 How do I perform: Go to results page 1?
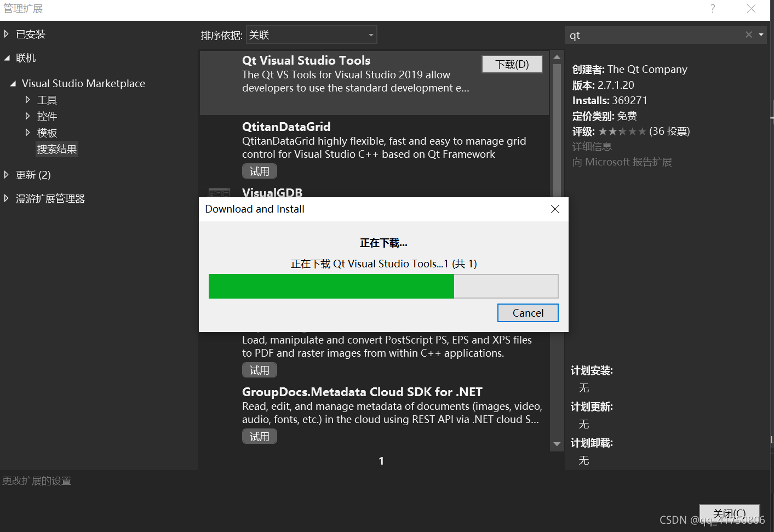[x=381, y=461]
